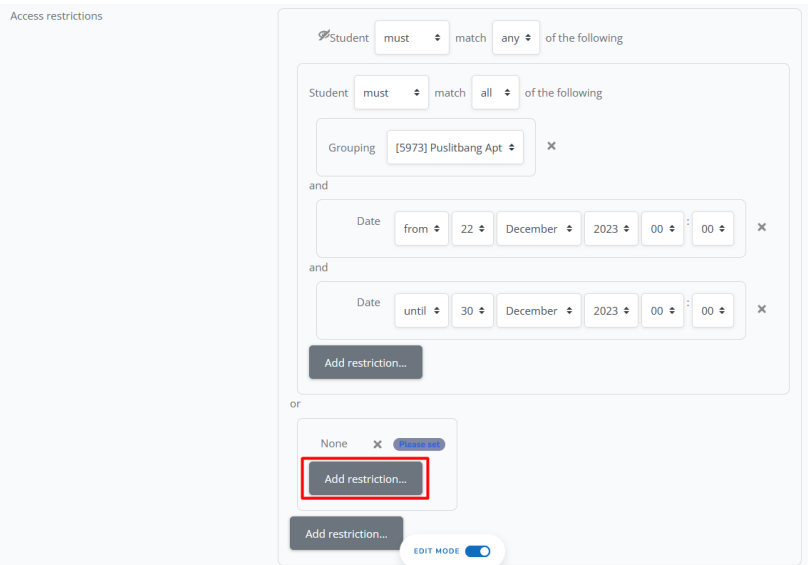Open the 'from' direction dropdown
The width and height of the screenshot is (808, 565).
(x=421, y=229)
